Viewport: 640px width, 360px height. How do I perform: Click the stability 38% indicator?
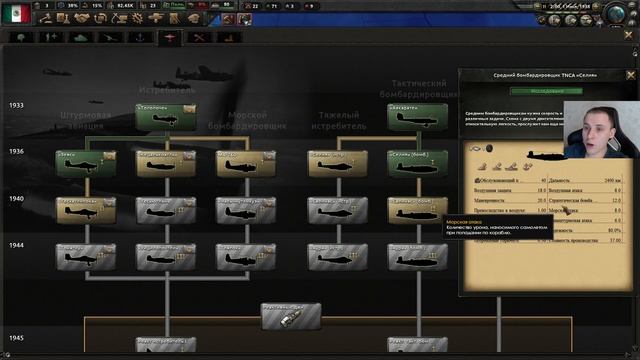69,6
